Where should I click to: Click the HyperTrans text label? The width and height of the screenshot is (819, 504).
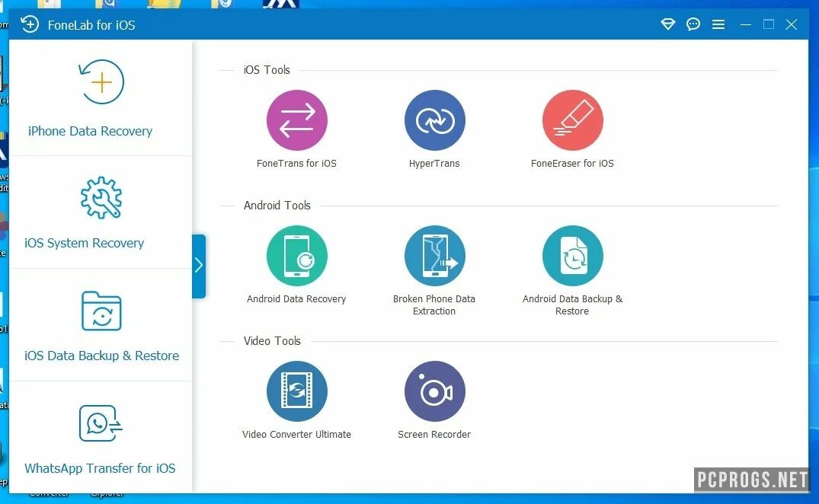click(434, 163)
